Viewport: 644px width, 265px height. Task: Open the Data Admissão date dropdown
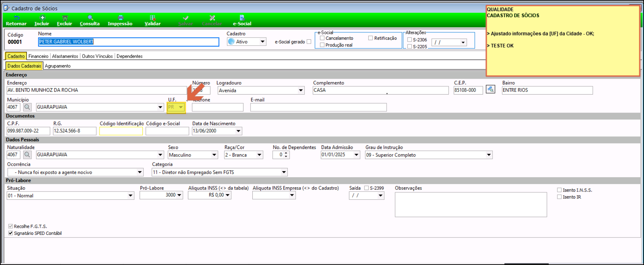[356, 155]
